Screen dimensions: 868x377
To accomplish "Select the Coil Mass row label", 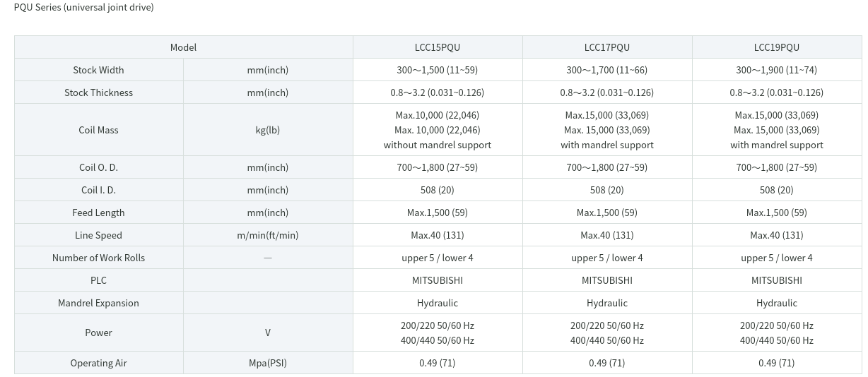I will [99, 130].
